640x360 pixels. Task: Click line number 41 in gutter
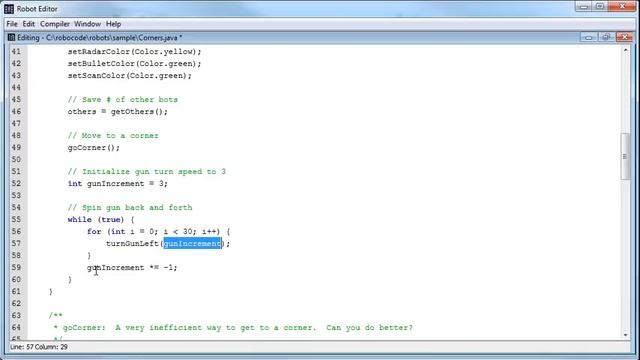point(16,52)
